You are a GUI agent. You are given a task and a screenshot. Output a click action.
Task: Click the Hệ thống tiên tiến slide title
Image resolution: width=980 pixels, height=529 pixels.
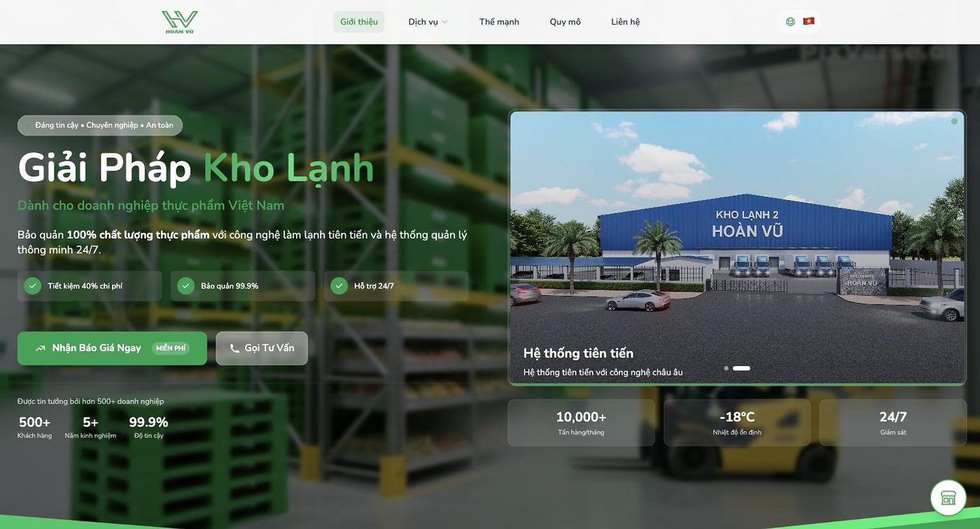click(x=578, y=353)
